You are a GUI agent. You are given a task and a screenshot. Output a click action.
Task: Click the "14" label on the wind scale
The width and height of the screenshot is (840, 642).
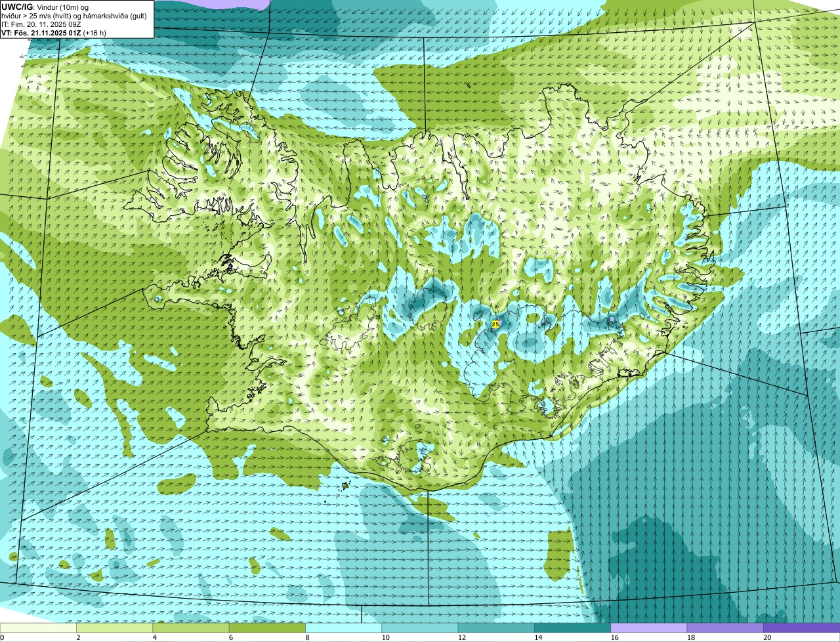tap(538, 637)
